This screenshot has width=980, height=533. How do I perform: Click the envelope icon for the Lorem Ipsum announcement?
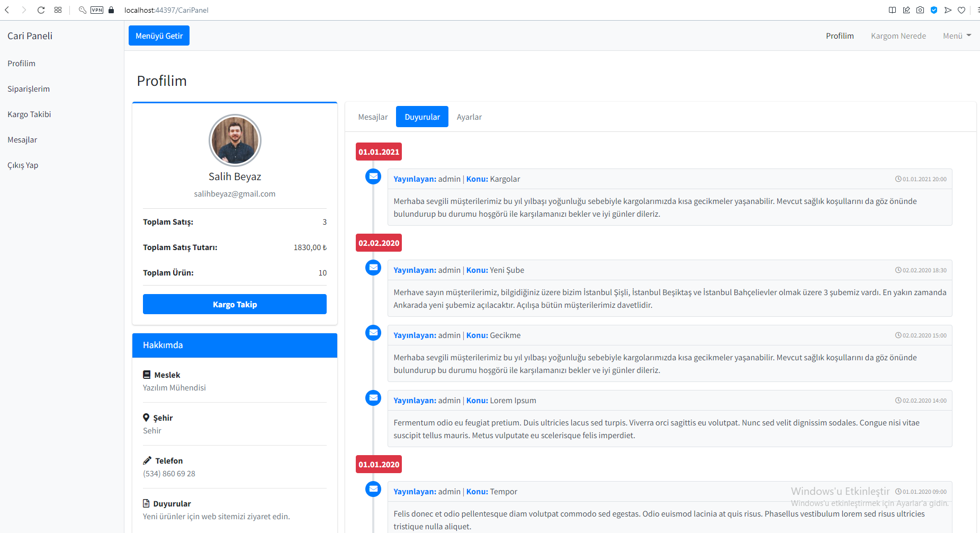373,398
